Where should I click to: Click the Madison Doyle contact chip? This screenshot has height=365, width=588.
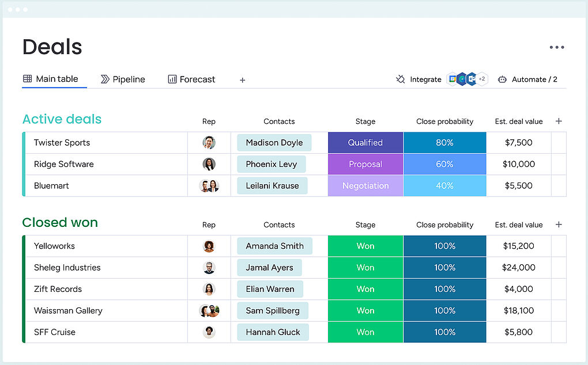274,143
